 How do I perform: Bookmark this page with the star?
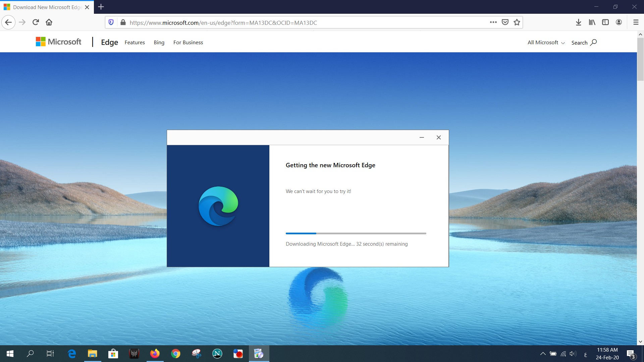click(517, 22)
